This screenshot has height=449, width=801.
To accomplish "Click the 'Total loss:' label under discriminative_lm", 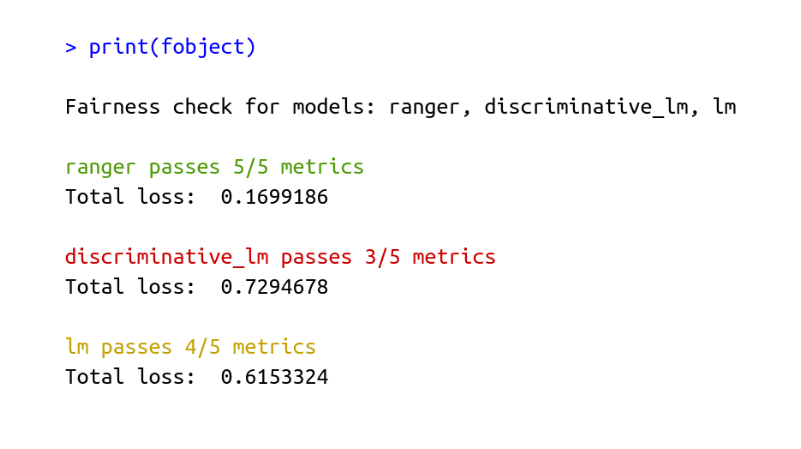I will pos(130,287).
